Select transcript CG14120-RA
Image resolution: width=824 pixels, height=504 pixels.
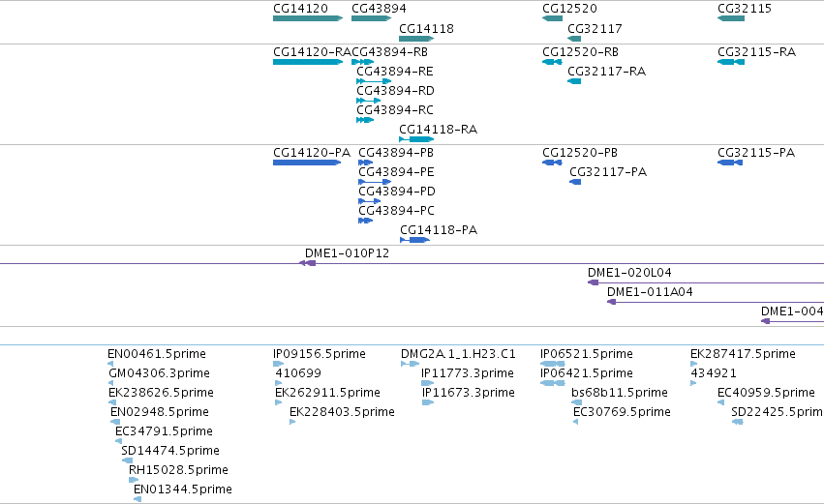308,62
